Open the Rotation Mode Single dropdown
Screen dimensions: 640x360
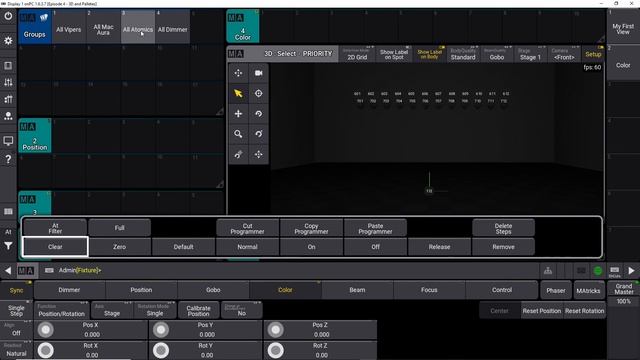click(155, 310)
